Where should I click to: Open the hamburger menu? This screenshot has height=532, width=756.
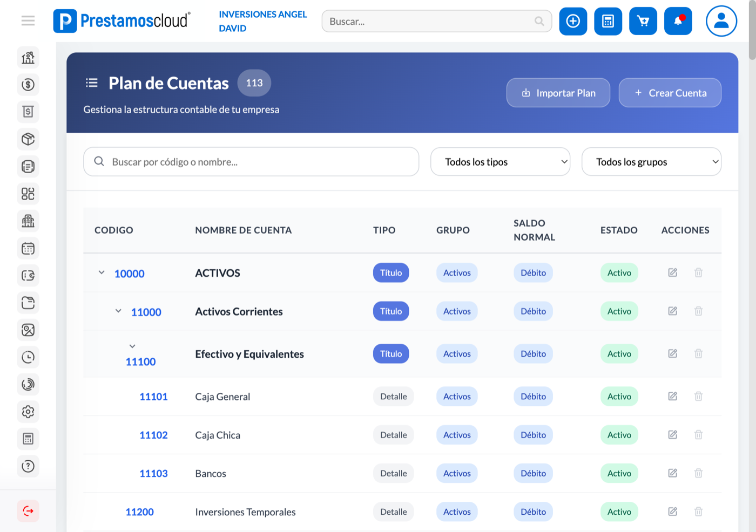[x=28, y=21]
